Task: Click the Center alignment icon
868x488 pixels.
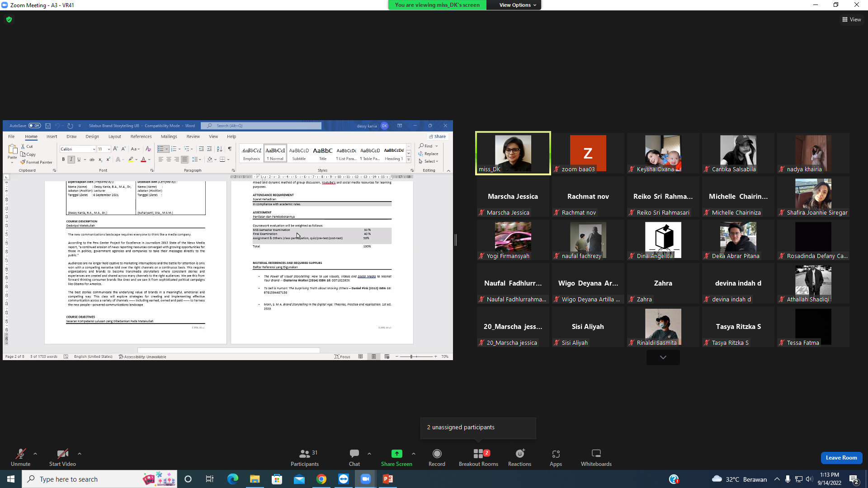Action: tap(169, 160)
